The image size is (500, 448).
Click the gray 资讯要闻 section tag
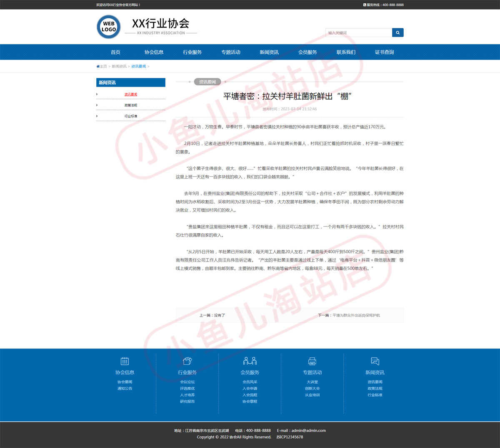tap(207, 82)
